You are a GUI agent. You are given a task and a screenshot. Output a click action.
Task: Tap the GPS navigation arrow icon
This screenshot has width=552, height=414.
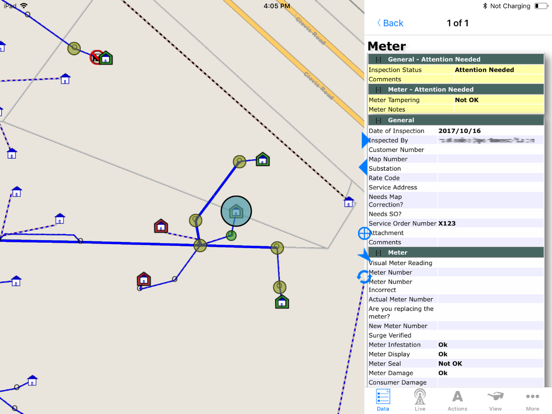pyautogui.click(x=365, y=255)
